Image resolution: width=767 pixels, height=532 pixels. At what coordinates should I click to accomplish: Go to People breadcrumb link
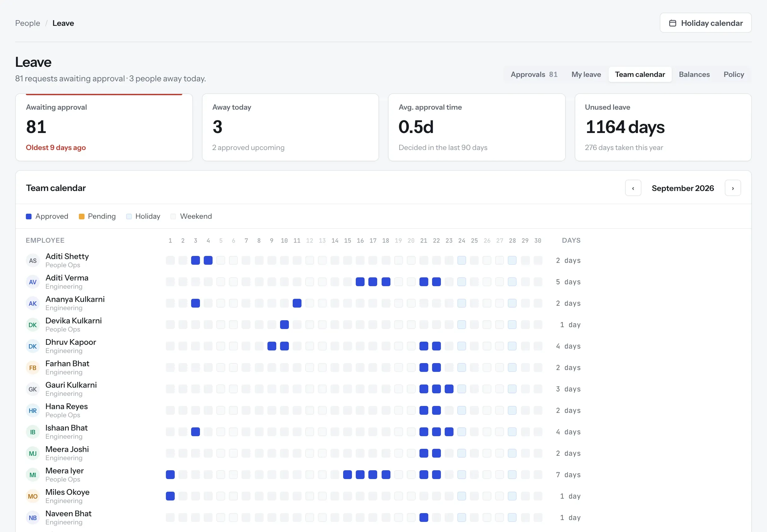click(x=28, y=23)
